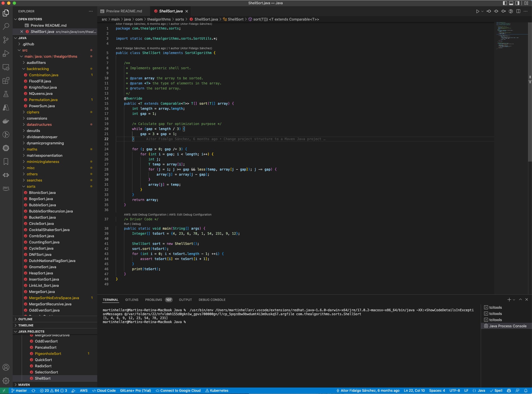
Task: Open the Bookmarks view in activity bar
Action: (6, 162)
